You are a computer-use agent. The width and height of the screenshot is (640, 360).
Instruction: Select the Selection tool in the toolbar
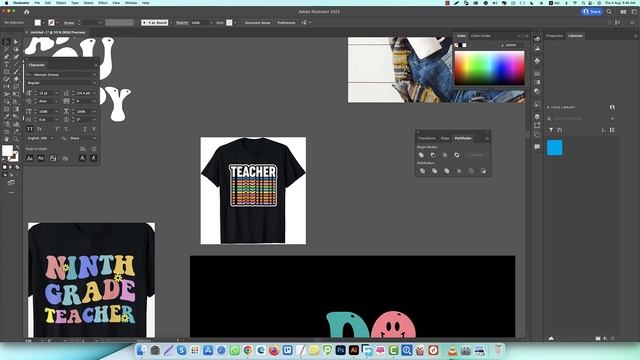[x=7, y=42]
